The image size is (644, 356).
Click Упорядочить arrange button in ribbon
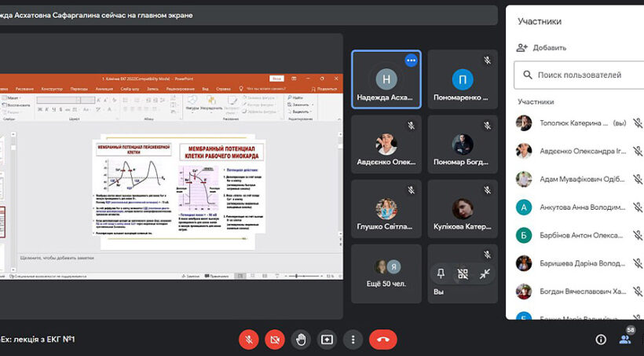212,103
